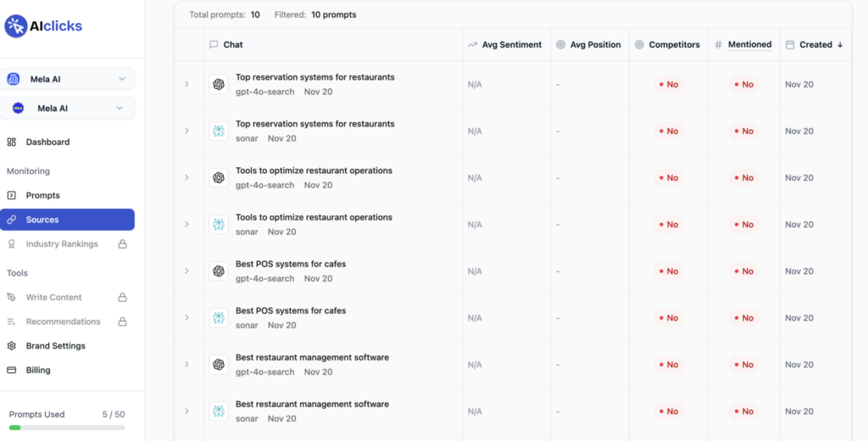Image resolution: width=868 pixels, height=441 pixels.
Task: Click the lock icon beside Recommendations
Action: tap(122, 321)
